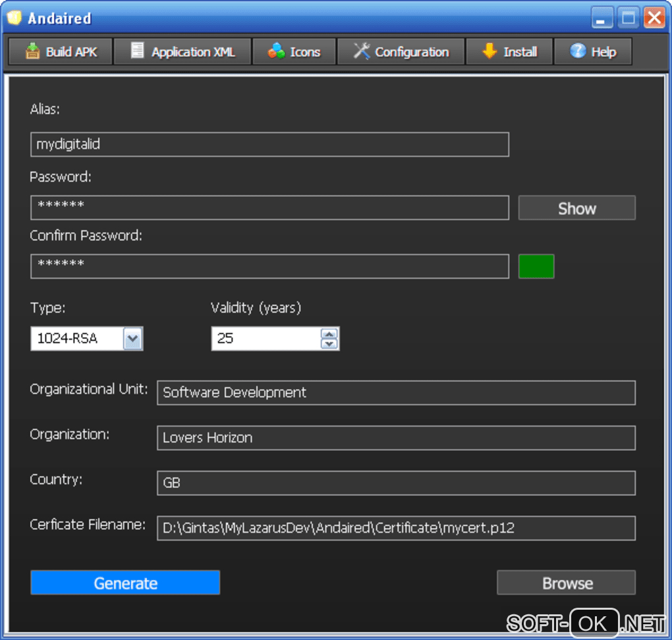Screen dimensions: 672x640
Task: Browse for a certificate file
Action: [x=566, y=583]
